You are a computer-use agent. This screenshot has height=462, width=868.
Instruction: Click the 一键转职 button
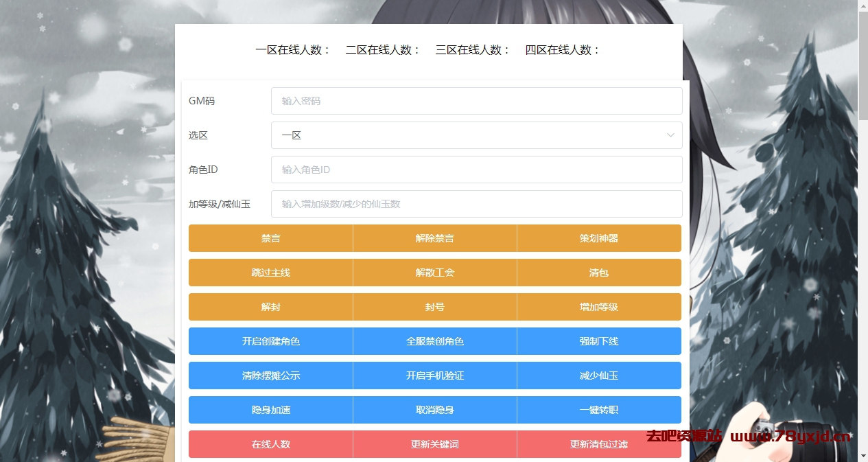(599, 410)
